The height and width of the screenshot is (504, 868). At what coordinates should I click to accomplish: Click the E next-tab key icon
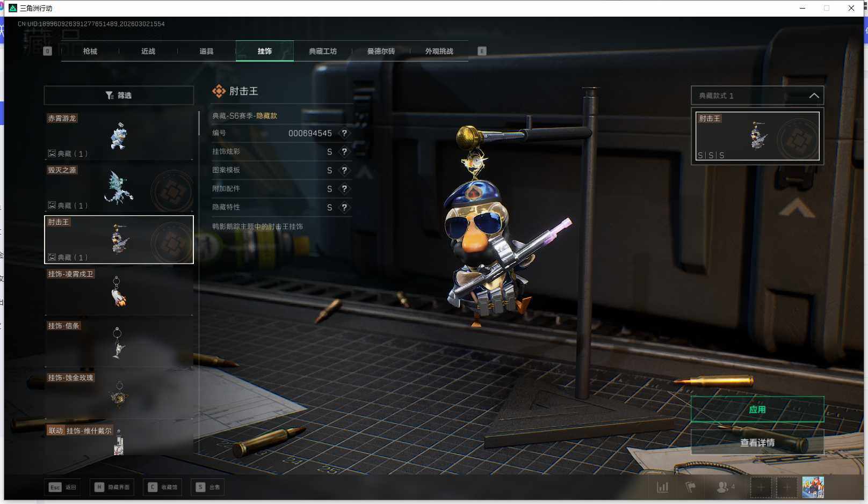tap(482, 51)
